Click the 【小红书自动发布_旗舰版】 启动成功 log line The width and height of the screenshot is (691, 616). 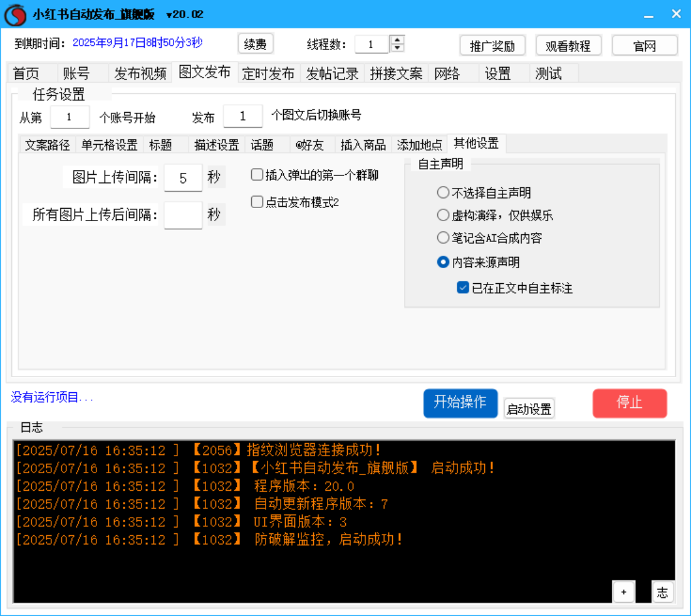[255, 468]
